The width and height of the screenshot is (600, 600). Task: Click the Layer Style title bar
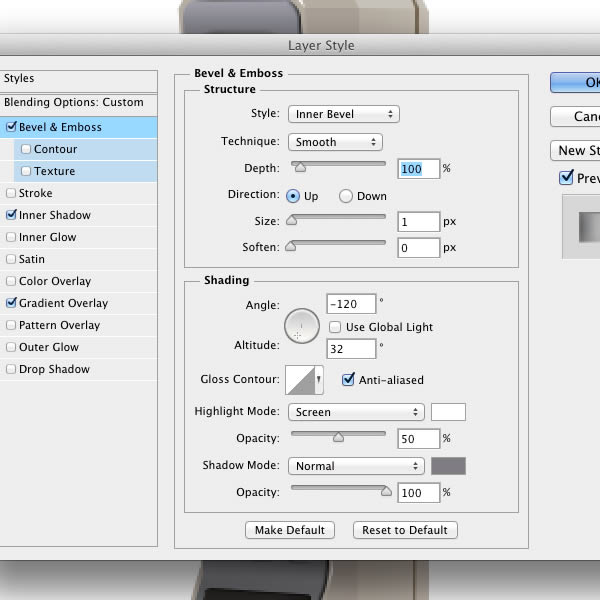click(x=300, y=45)
